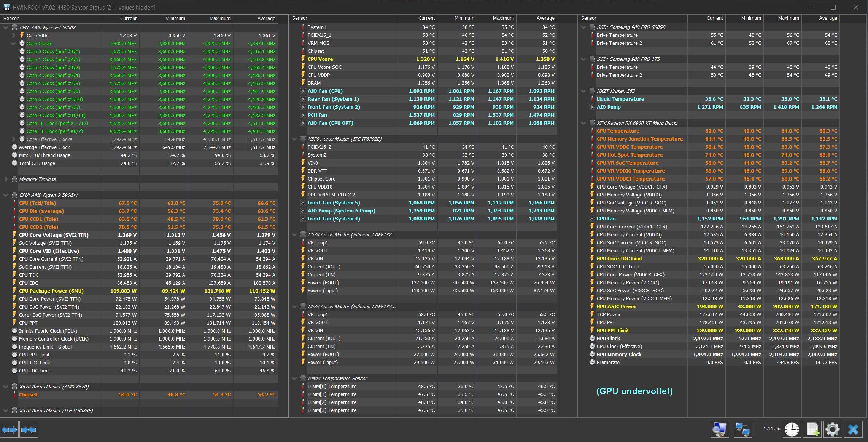Click thermometer icon beside CPU (Tctl/Tdie)
The width and height of the screenshot is (868, 442).
coord(14,203)
